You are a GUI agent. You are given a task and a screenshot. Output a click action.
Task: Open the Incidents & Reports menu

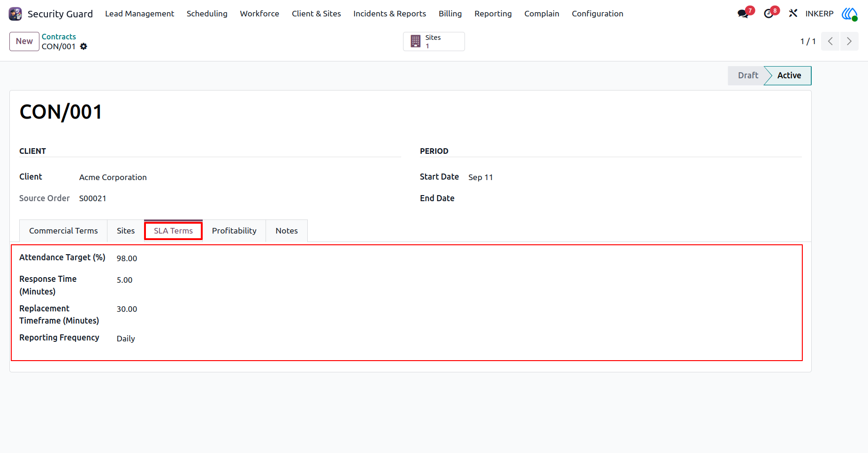click(389, 14)
